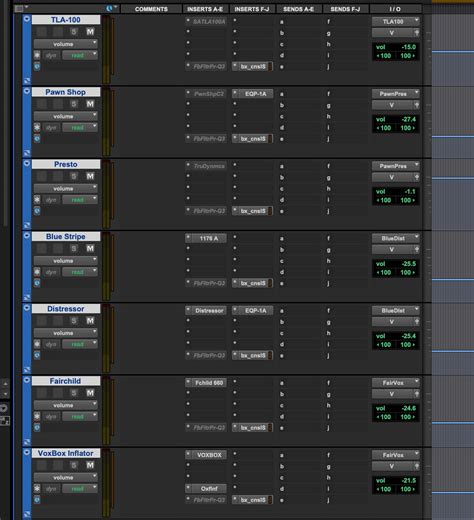This screenshot has width=474, height=520.
Task: Click the vol -21.5 field on VoxBox Inflator track
Action: [396, 480]
